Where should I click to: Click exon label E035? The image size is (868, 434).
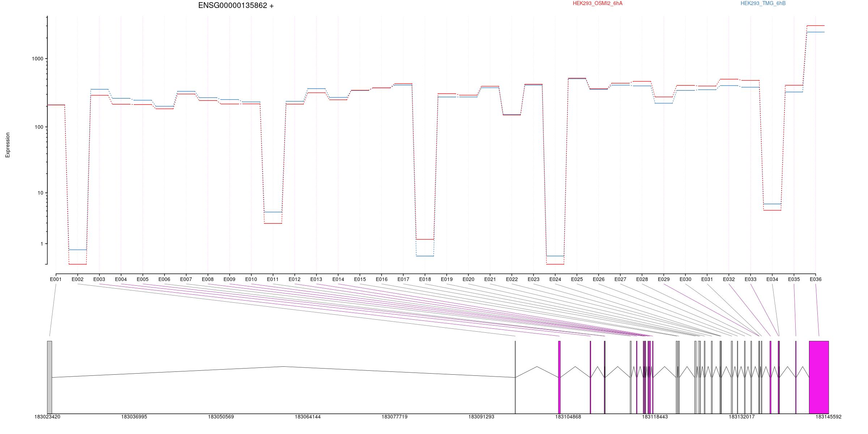[794, 279]
